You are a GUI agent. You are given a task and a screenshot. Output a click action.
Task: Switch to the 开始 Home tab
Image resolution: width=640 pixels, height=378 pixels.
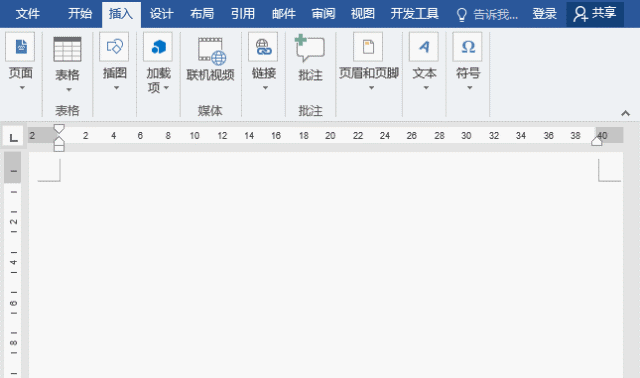80,14
